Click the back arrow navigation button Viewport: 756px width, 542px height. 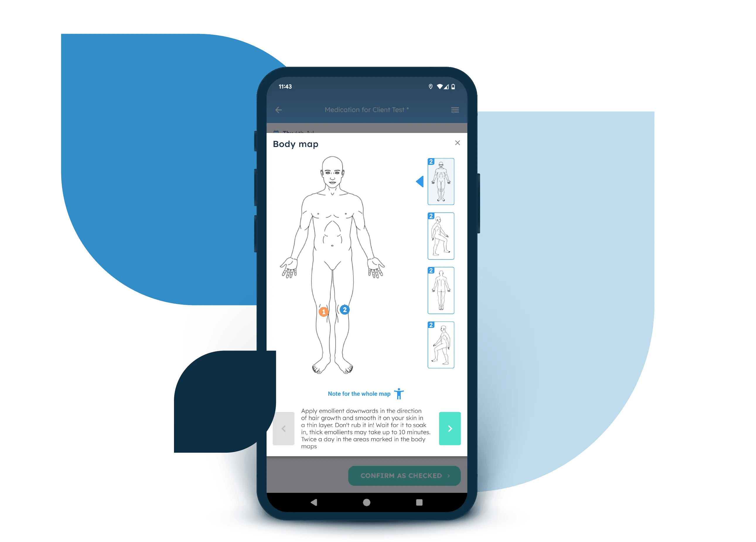pyautogui.click(x=279, y=110)
